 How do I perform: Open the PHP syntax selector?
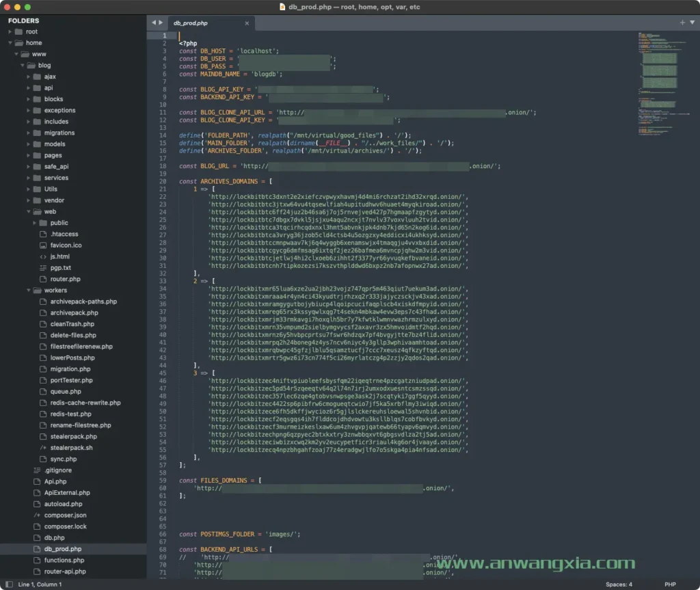click(x=670, y=585)
